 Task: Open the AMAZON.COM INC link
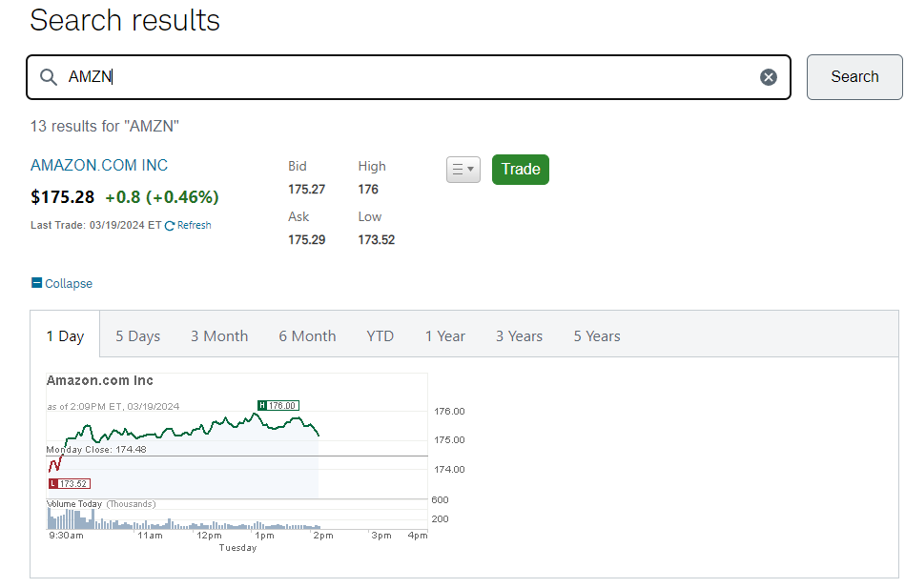(x=99, y=166)
